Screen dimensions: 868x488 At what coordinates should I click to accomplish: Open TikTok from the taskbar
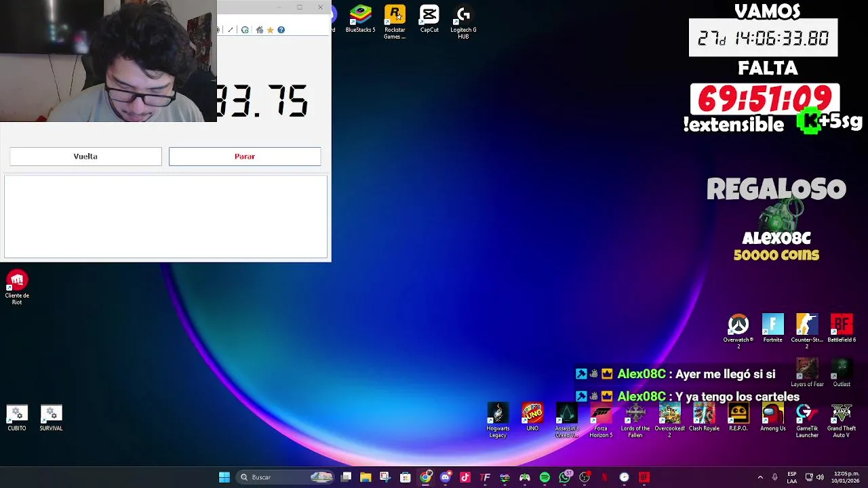pyautogui.click(x=465, y=477)
